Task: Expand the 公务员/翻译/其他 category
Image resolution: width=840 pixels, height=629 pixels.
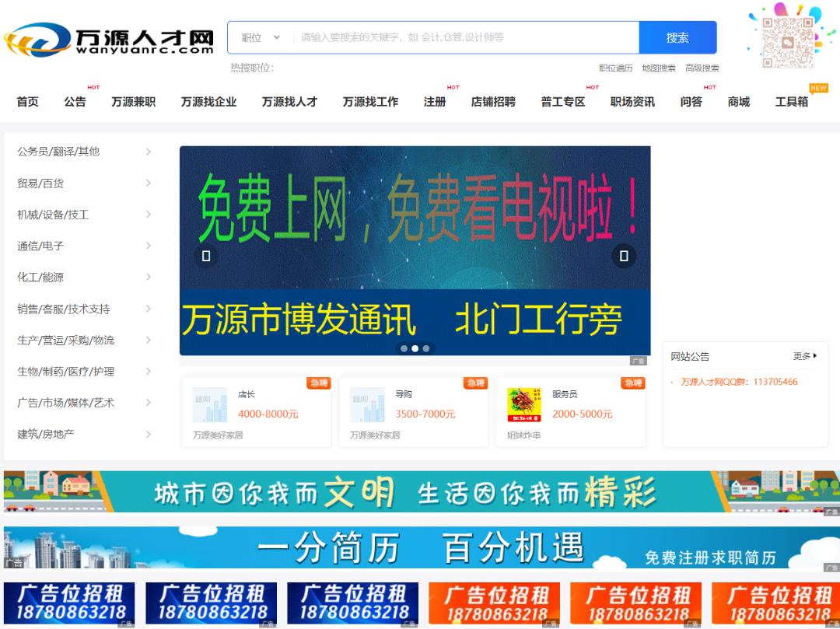Action: (84, 152)
